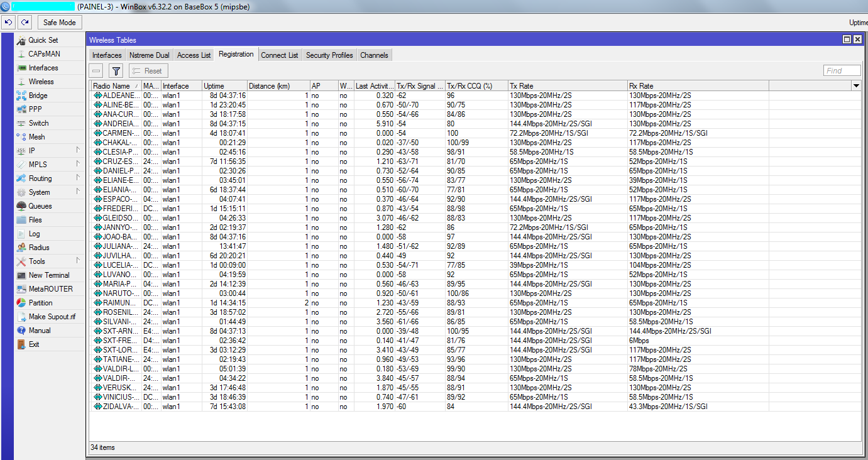Open Queues menu icon
The width and height of the screenshot is (868, 460).
[21, 206]
